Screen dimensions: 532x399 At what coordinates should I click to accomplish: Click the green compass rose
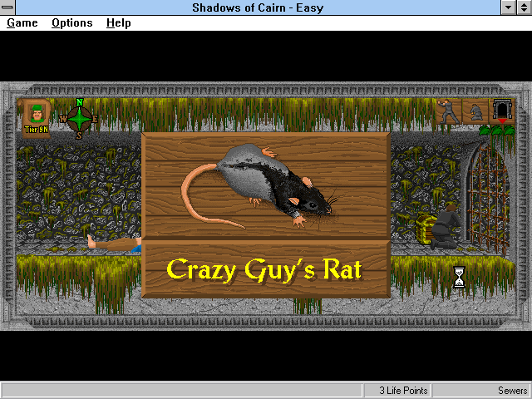click(79, 119)
